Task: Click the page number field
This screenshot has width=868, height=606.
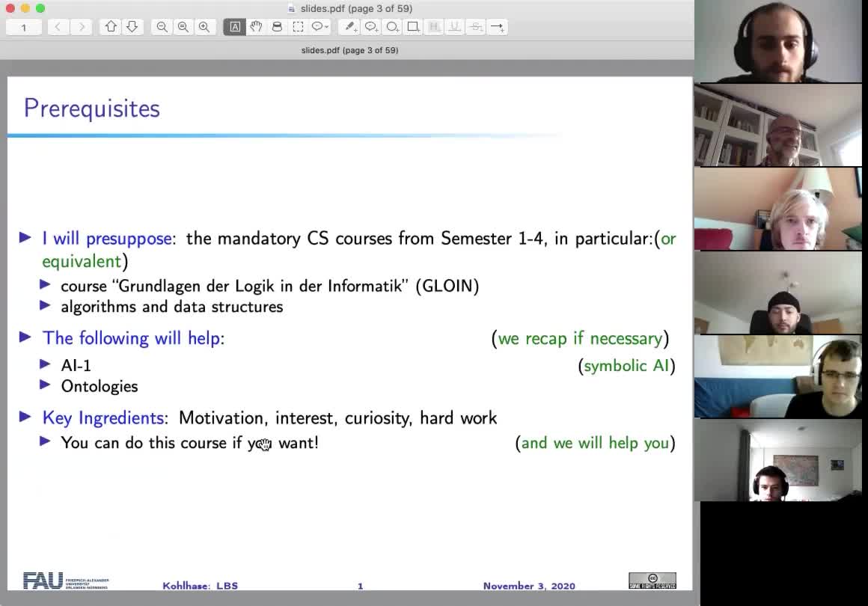Action: (x=24, y=27)
